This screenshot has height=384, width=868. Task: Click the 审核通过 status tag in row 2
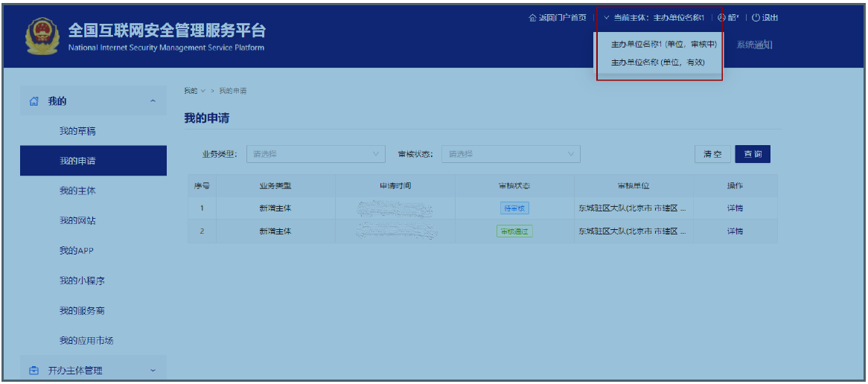(514, 231)
